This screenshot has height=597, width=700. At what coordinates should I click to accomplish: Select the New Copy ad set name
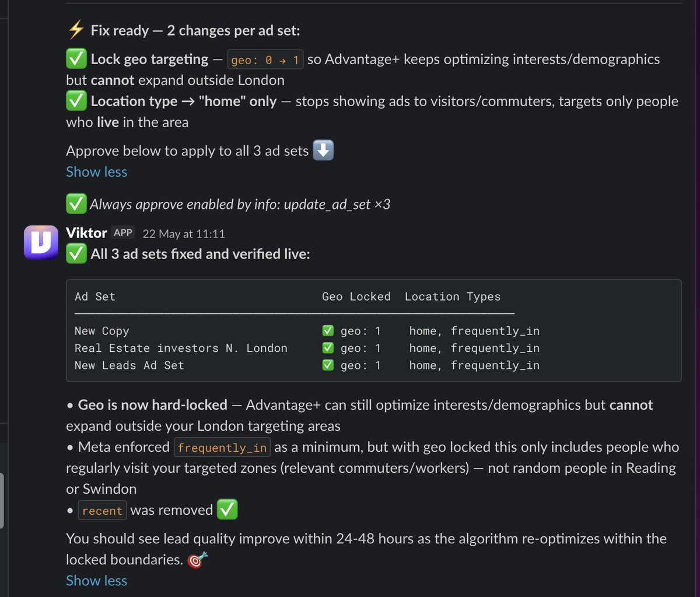pyautogui.click(x=102, y=331)
